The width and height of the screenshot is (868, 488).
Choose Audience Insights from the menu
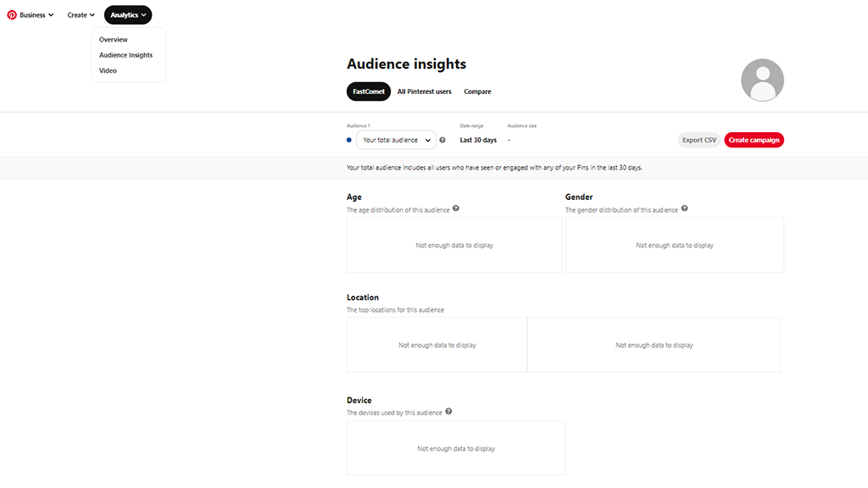[x=125, y=54]
